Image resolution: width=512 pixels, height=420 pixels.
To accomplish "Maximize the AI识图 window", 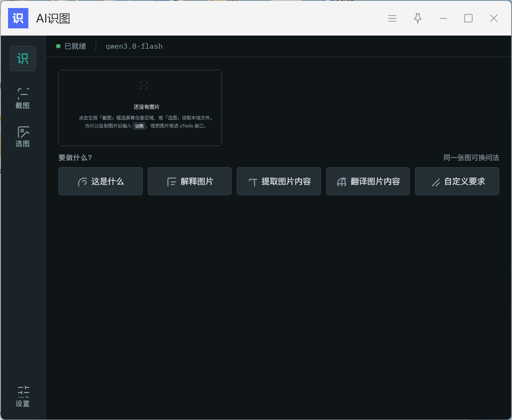I will point(468,18).
